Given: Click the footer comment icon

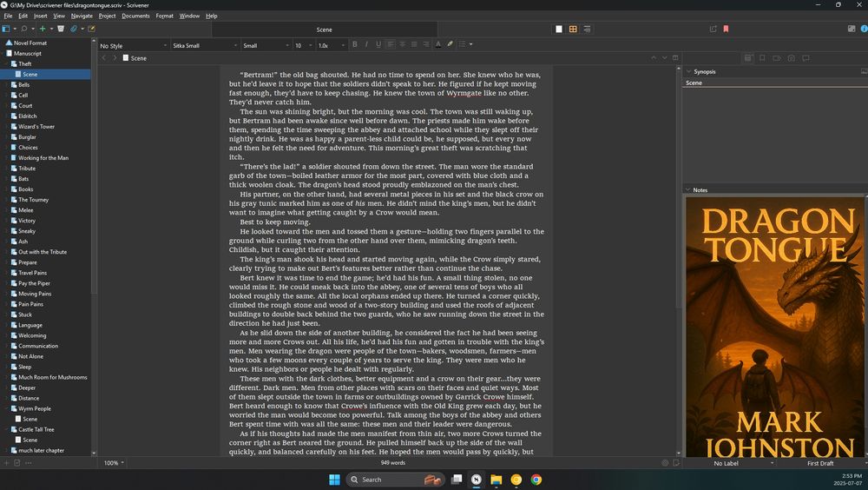Looking at the screenshot, I should [676, 463].
